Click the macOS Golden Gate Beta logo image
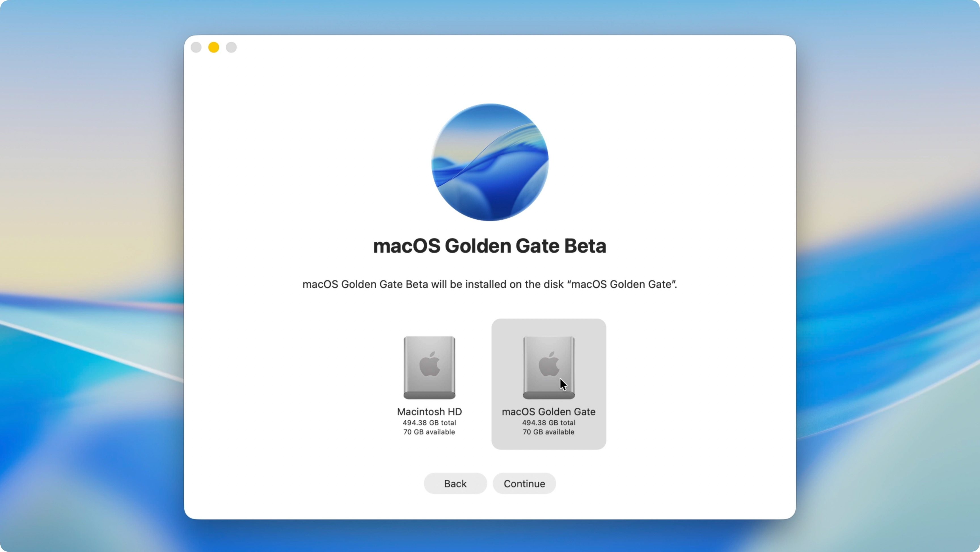Image resolution: width=980 pixels, height=552 pixels. click(x=490, y=162)
